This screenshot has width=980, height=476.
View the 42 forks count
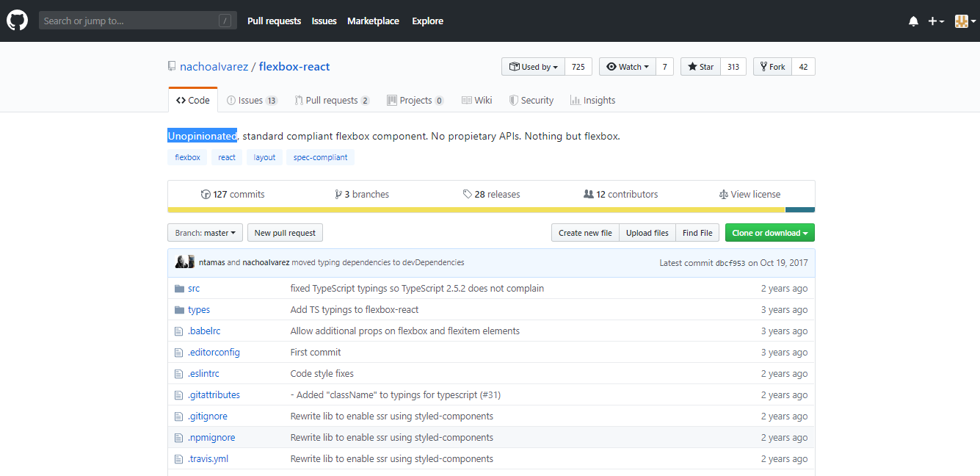pos(803,67)
